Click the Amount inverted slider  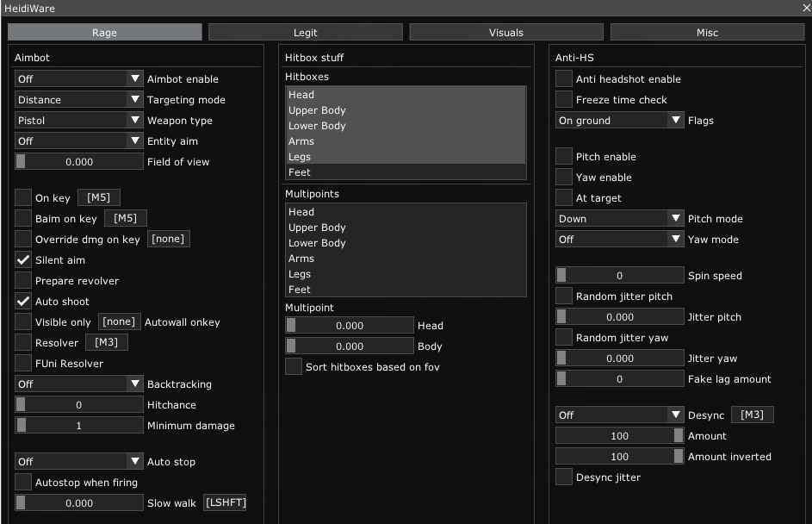(619, 456)
